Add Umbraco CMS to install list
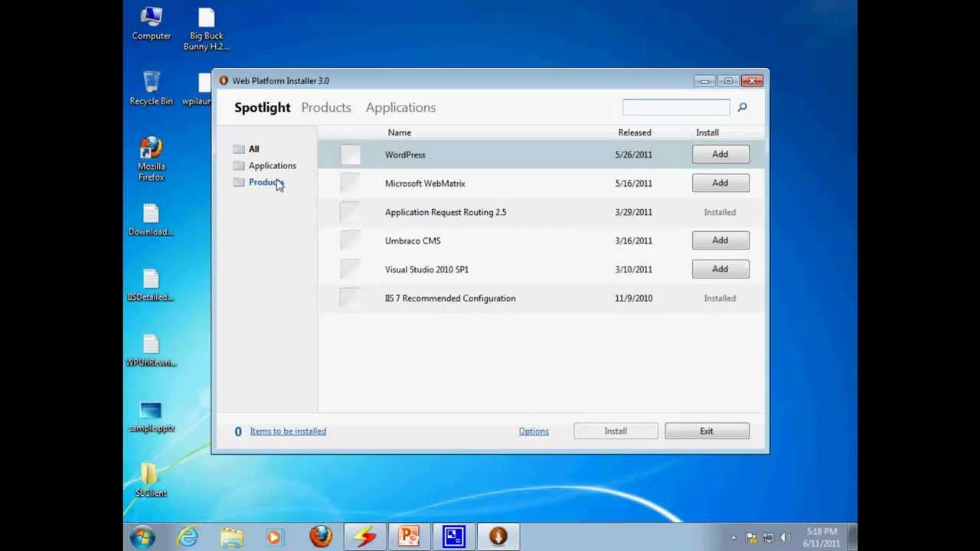This screenshot has width=980, height=551. point(720,240)
